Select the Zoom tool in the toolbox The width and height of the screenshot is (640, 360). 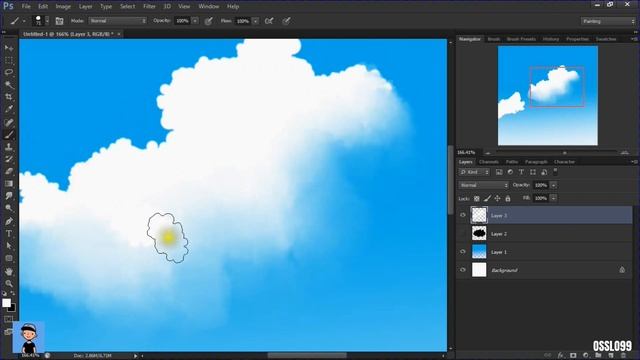click(x=9, y=283)
